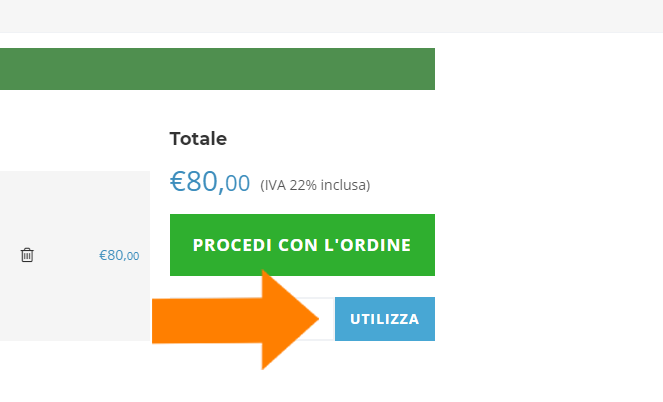Image resolution: width=663 pixels, height=402 pixels.
Task: Click the small €80,00 item price
Action: tap(119, 255)
